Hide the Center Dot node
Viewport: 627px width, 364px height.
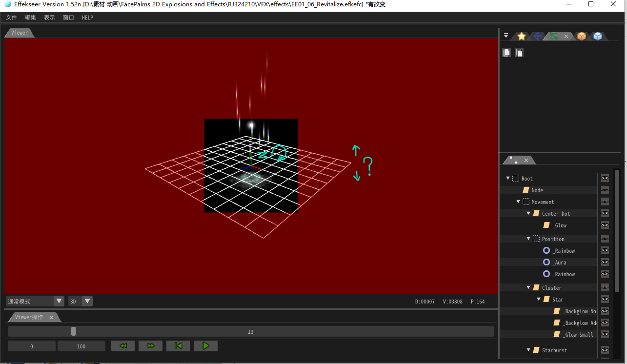605,214
